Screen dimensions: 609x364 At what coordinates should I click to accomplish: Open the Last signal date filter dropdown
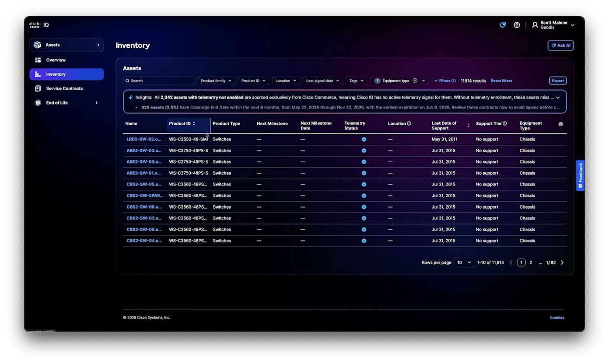click(x=322, y=81)
